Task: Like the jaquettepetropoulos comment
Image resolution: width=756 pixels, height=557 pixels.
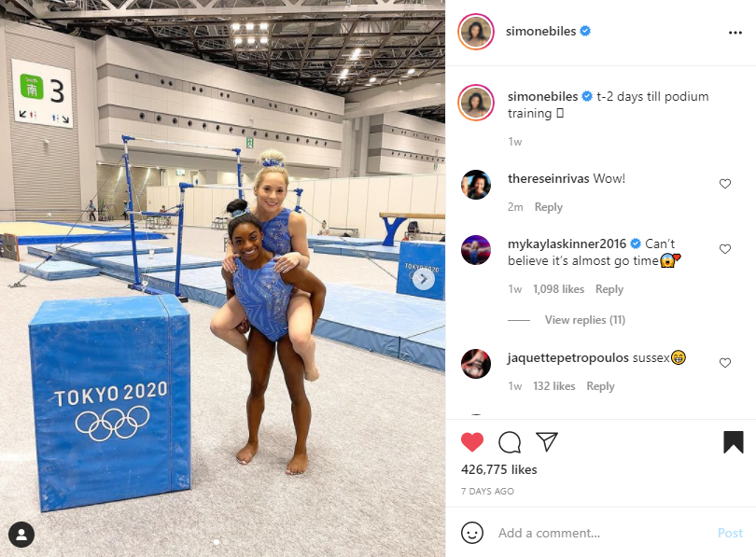Action: (x=724, y=363)
